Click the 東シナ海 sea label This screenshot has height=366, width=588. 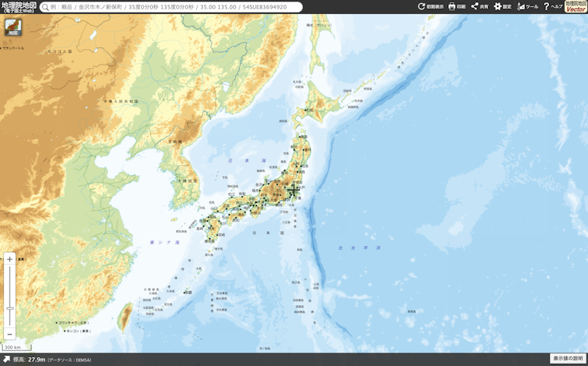165,242
